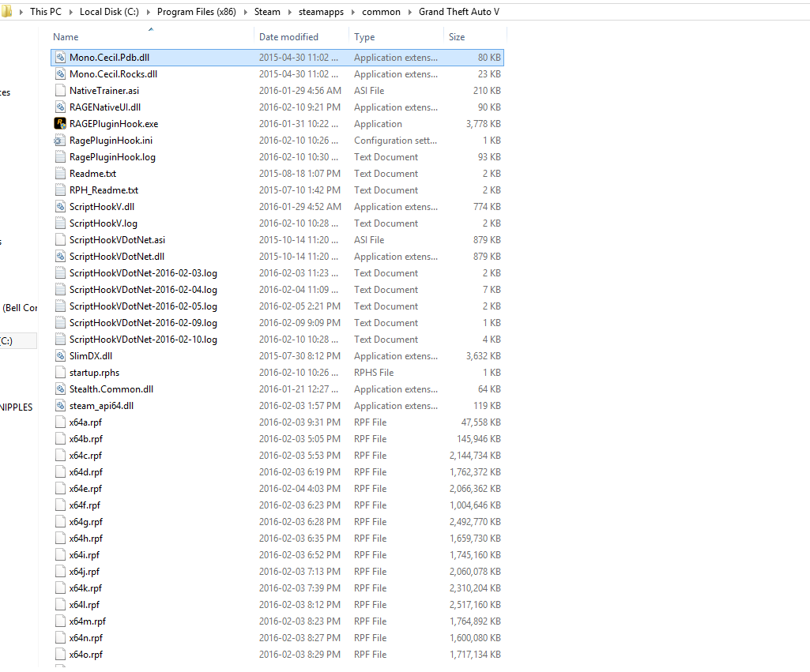810x672 pixels.
Task: Click the RAGENativeUI.dll file icon
Action: click(x=60, y=107)
